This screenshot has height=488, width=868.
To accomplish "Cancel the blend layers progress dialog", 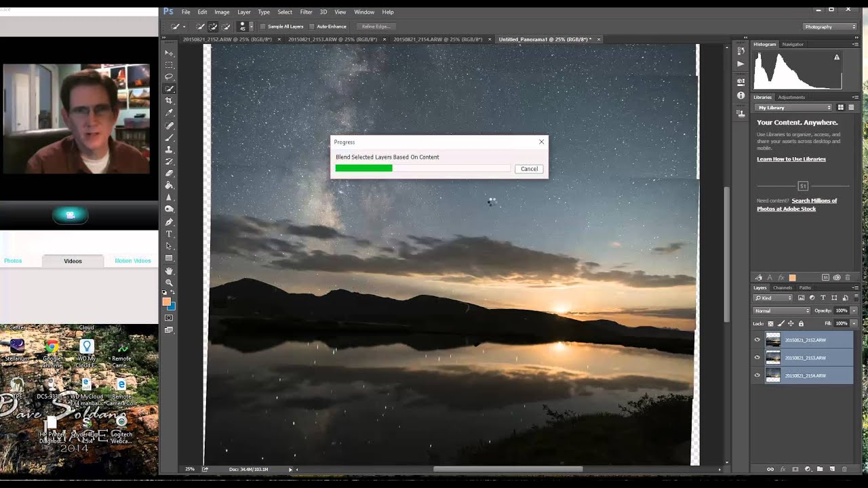I will [x=529, y=169].
